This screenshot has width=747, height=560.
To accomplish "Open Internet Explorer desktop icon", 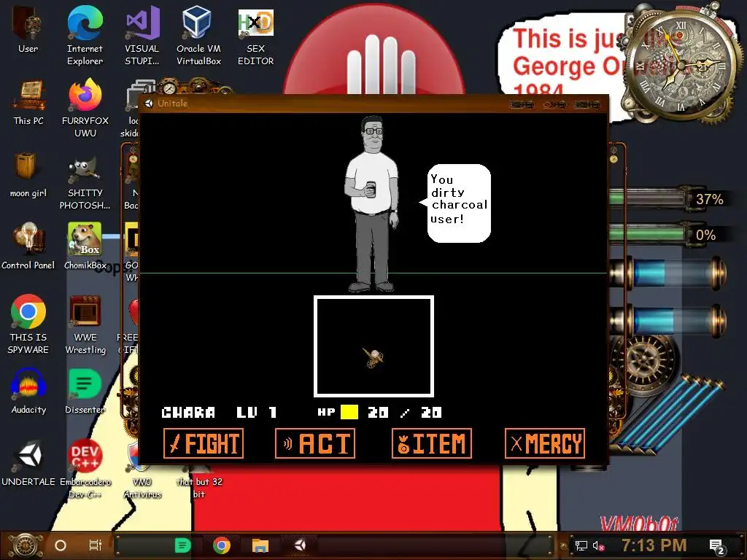I will click(85, 34).
